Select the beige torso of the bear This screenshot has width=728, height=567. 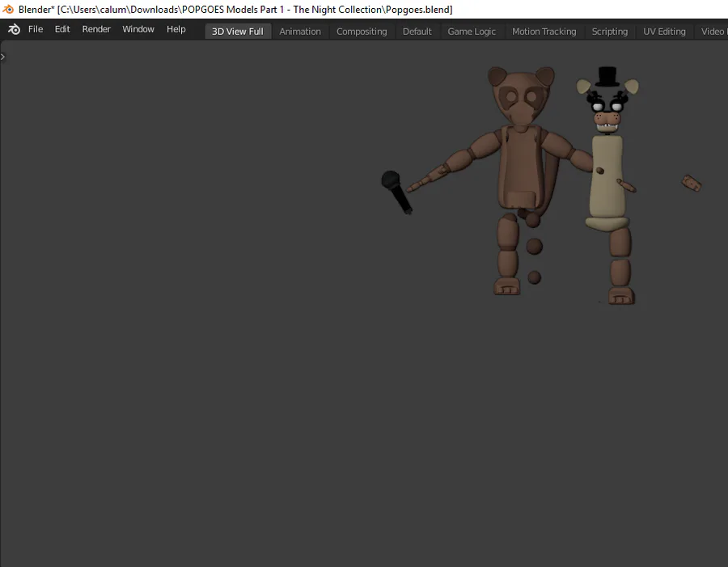pyautogui.click(x=607, y=177)
